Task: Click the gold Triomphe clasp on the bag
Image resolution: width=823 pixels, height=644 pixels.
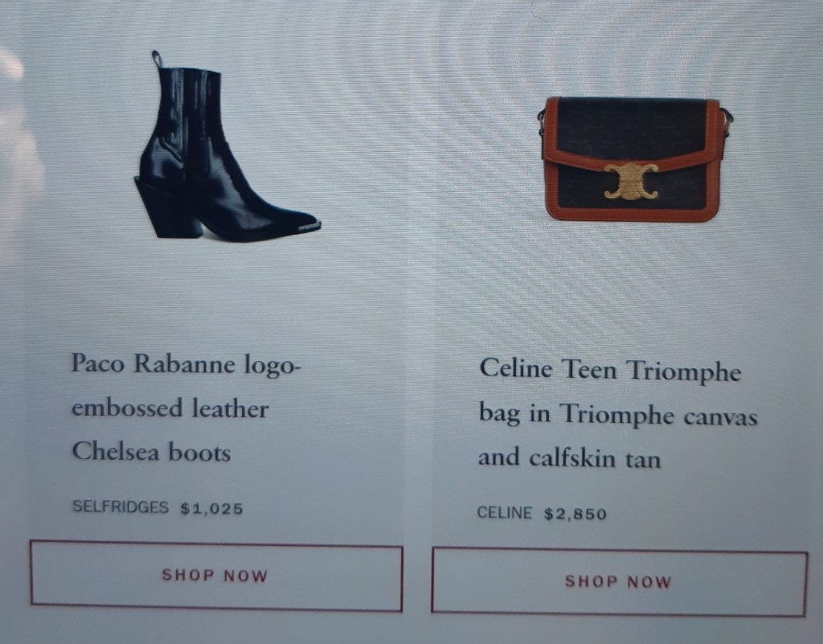Action: tap(630, 182)
